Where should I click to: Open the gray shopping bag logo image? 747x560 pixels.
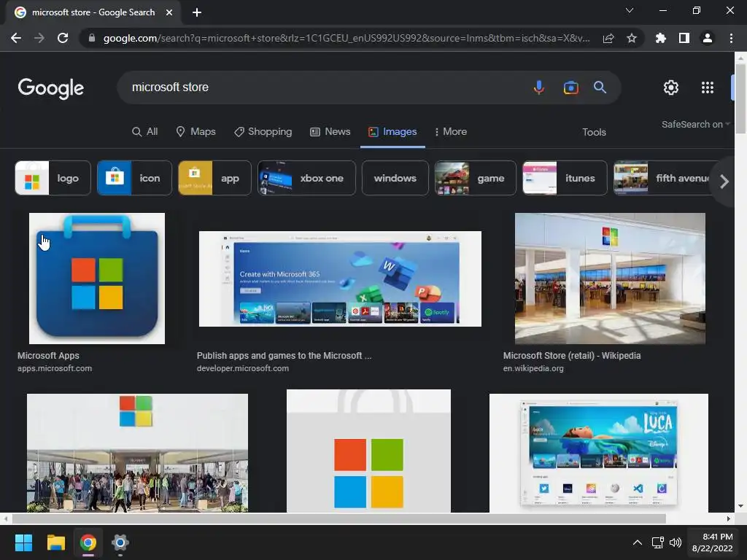[368, 451]
